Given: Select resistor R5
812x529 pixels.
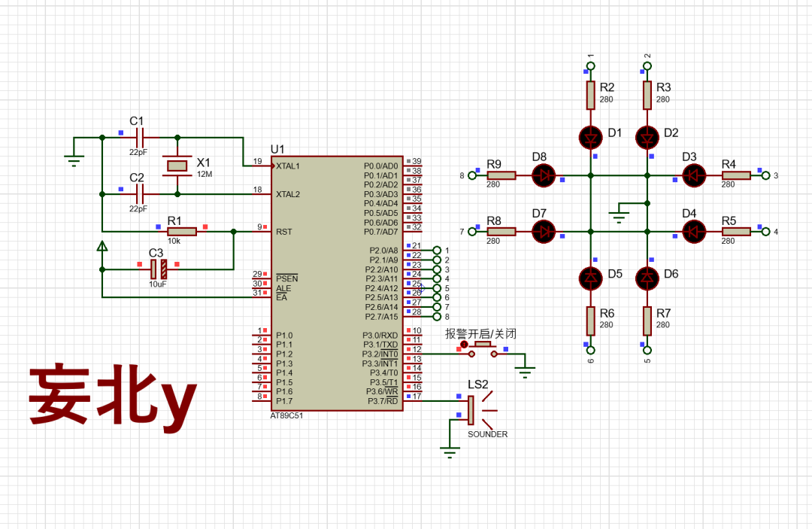Looking at the screenshot, I should pos(736,232).
